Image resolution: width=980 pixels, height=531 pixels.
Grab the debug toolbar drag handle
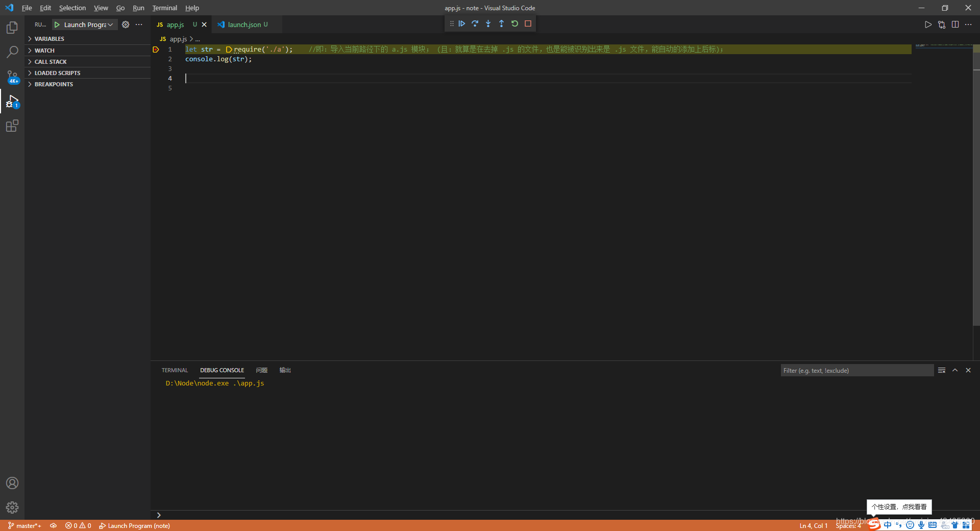(x=452, y=23)
